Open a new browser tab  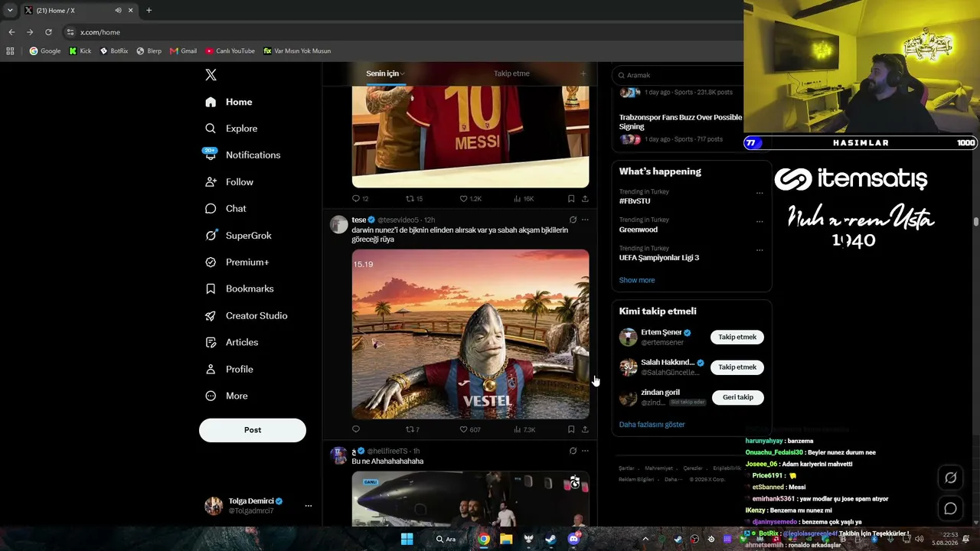click(x=149, y=11)
